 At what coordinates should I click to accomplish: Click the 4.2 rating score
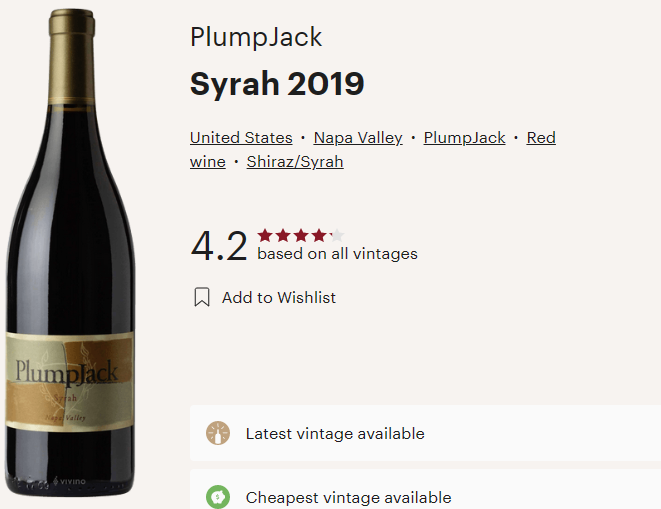click(218, 246)
